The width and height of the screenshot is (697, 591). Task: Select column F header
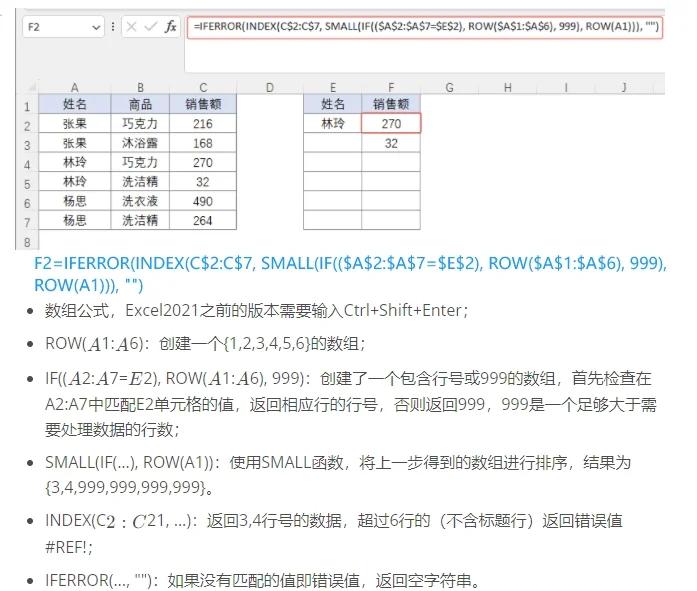[391, 88]
